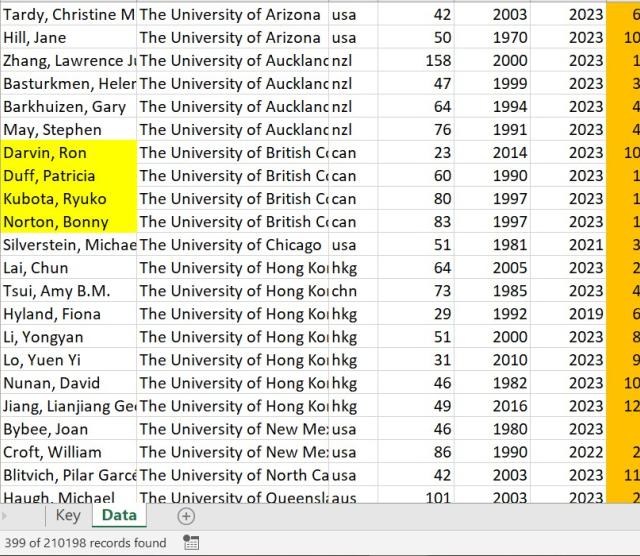Click University of British Columbia cell, Darvin row
The image size is (640, 556).
[x=233, y=153]
